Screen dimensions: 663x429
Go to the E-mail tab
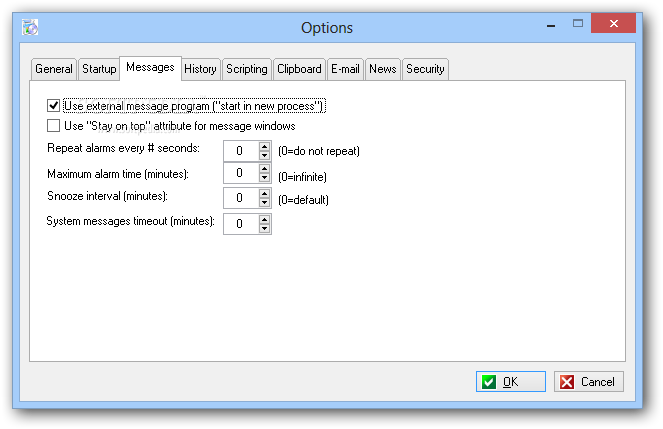[345, 69]
